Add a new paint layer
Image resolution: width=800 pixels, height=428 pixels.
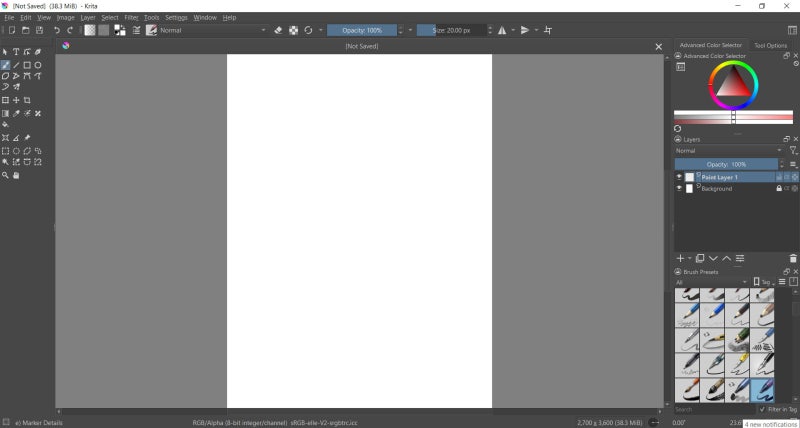click(680, 259)
